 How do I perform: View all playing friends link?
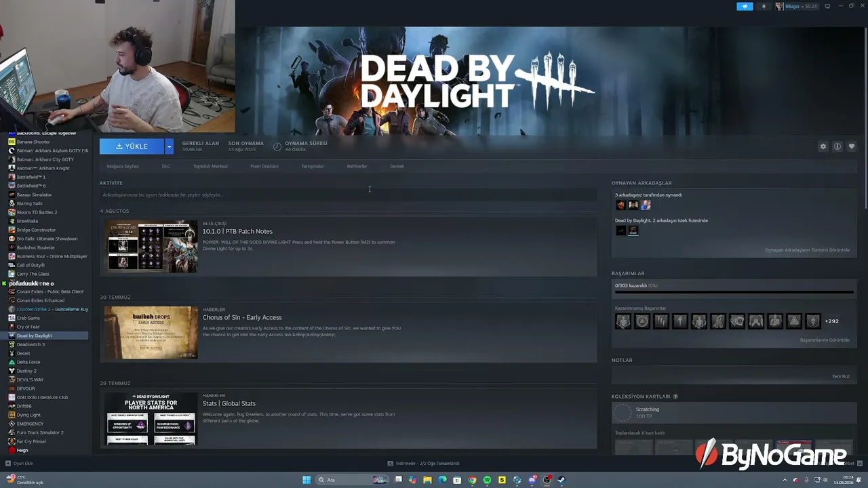(807, 250)
